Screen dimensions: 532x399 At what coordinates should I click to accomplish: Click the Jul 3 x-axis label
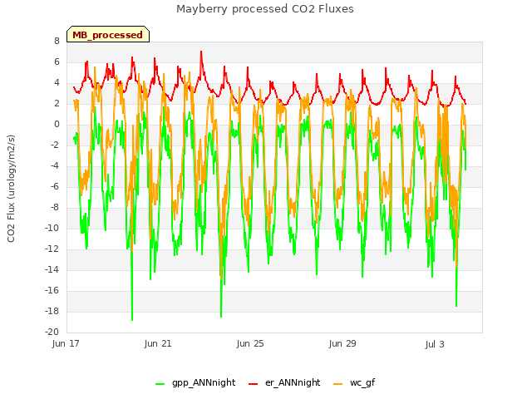coord(435,344)
